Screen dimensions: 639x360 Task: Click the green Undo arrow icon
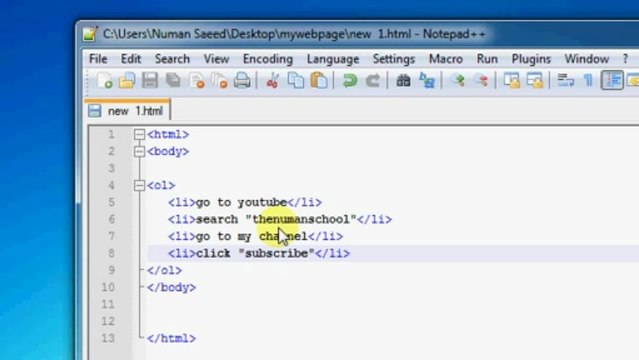point(350,80)
